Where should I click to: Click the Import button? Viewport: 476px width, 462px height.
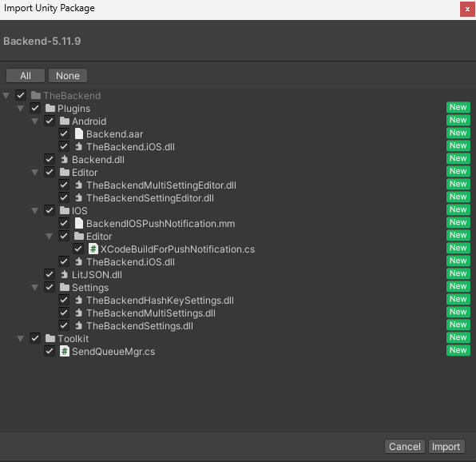pyautogui.click(x=446, y=447)
